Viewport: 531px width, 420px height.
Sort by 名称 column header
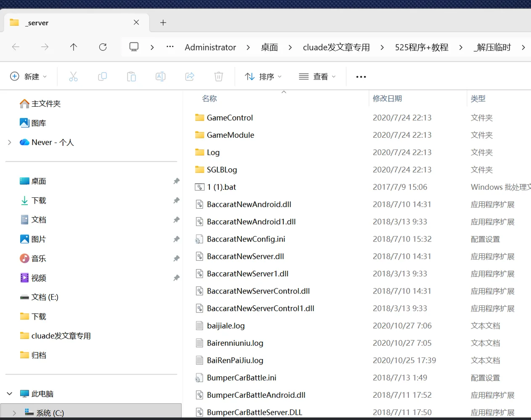(209, 99)
